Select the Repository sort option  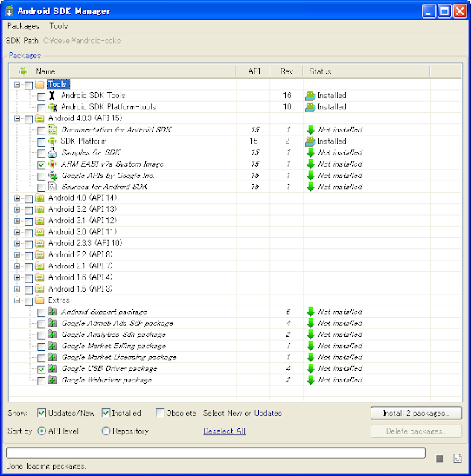[106, 431]
